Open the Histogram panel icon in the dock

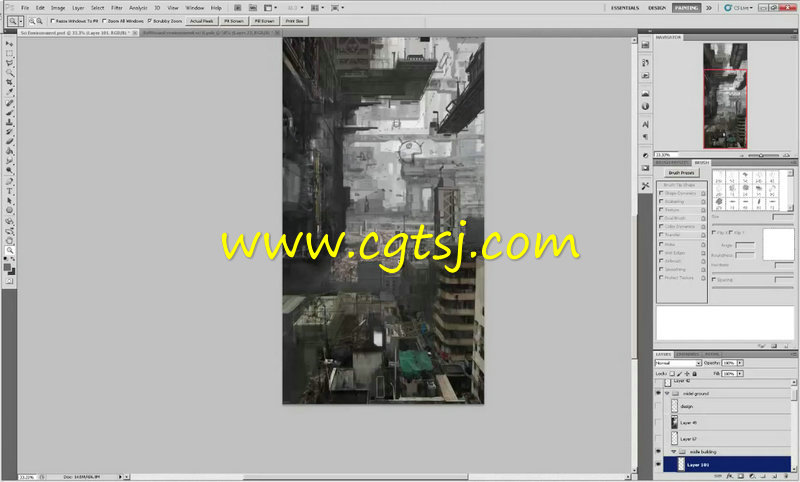[645, 94]
